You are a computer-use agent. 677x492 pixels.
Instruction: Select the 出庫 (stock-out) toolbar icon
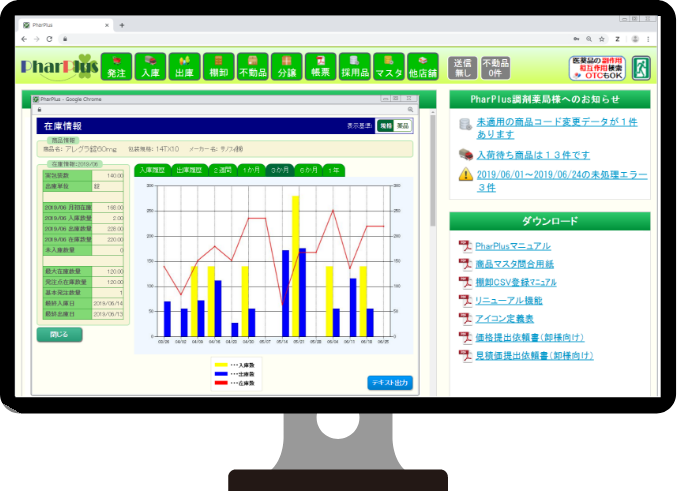[x=183, y=67]
